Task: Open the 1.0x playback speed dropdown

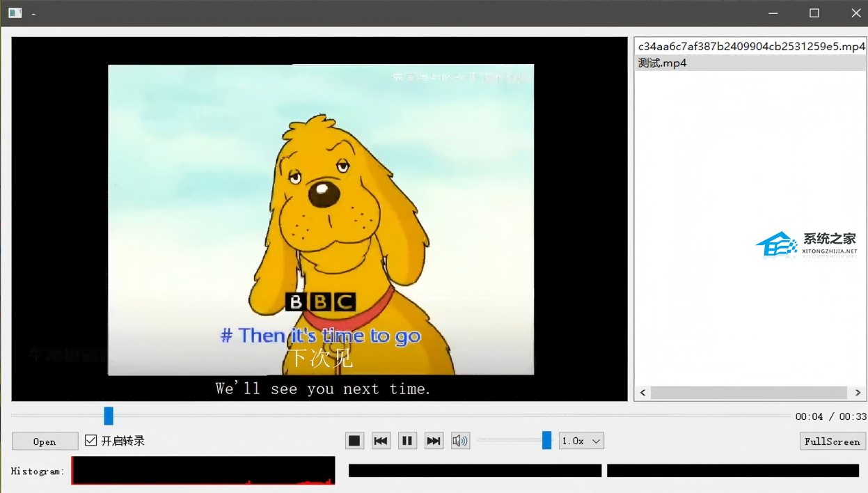Action: point(581,441)
